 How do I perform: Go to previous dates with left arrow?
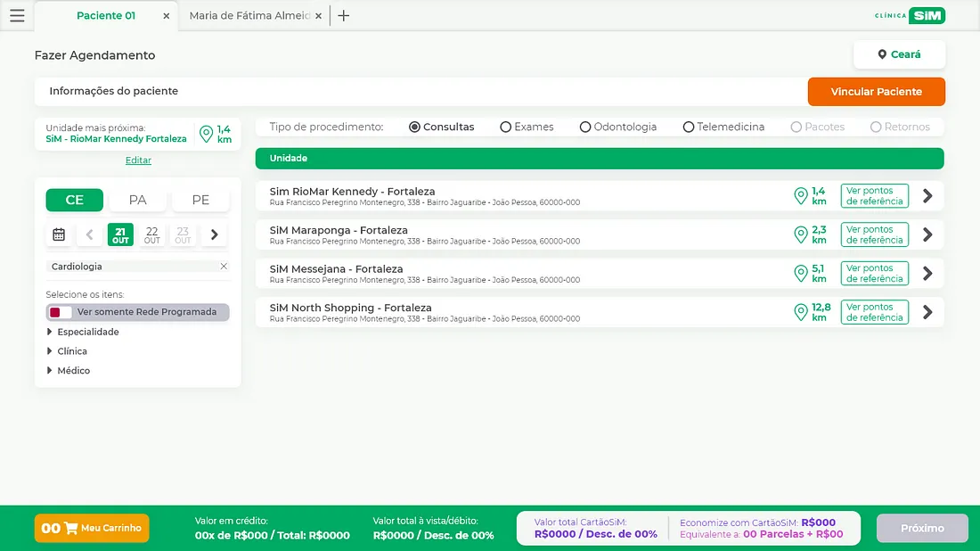90,234
